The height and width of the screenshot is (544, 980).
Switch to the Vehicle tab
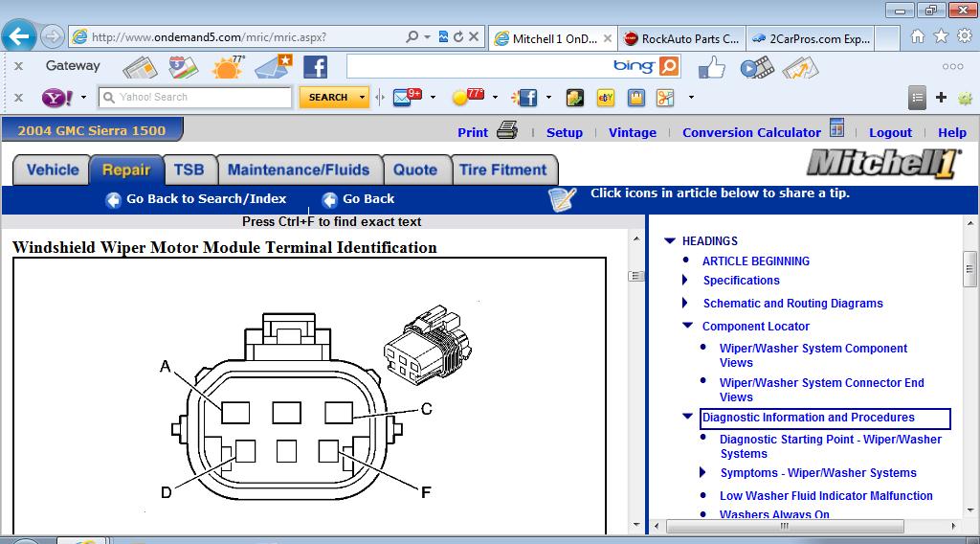(53, 170)
